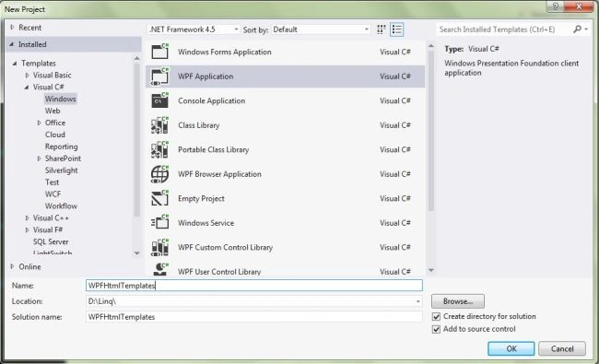Image resolution: width=599 pixels, height=364 pixels.
Task: Select the SQL Server tree item
Action: [51, 241]
